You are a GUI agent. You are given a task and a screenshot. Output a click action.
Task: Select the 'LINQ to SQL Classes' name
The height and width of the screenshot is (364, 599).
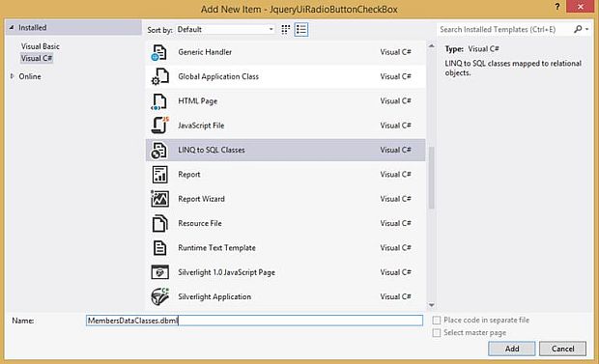coord(212,150)
